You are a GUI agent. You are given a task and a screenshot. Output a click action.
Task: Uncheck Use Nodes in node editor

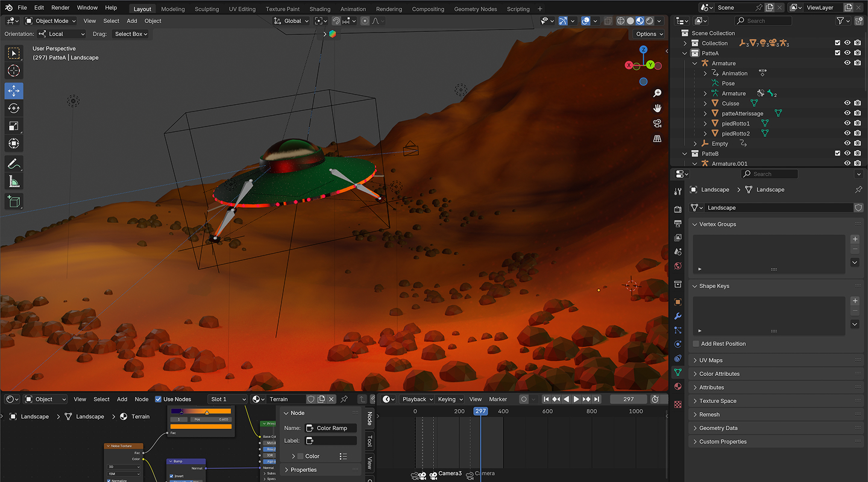(x=159, y=399)
